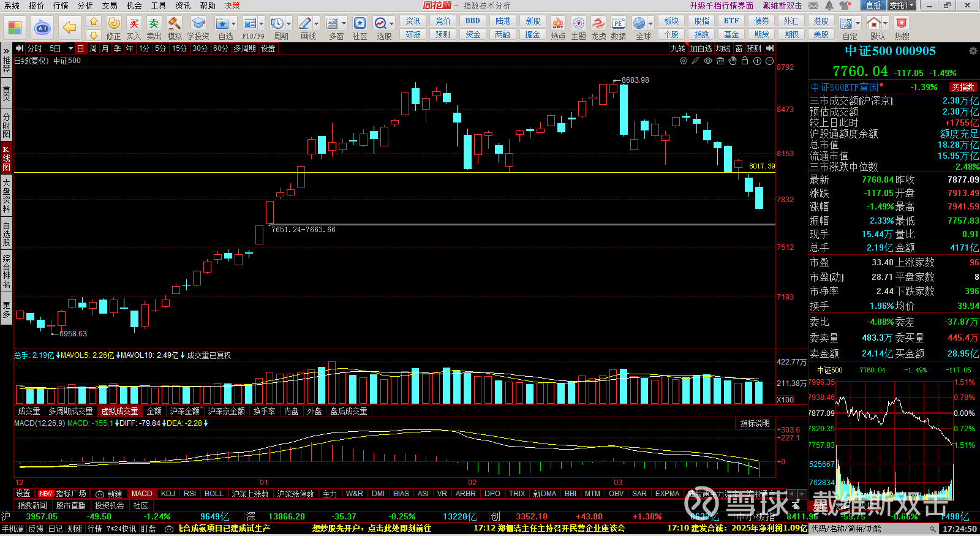Click the 买入 buy icon
980x536 pixels.
click(x=134, y=23)
